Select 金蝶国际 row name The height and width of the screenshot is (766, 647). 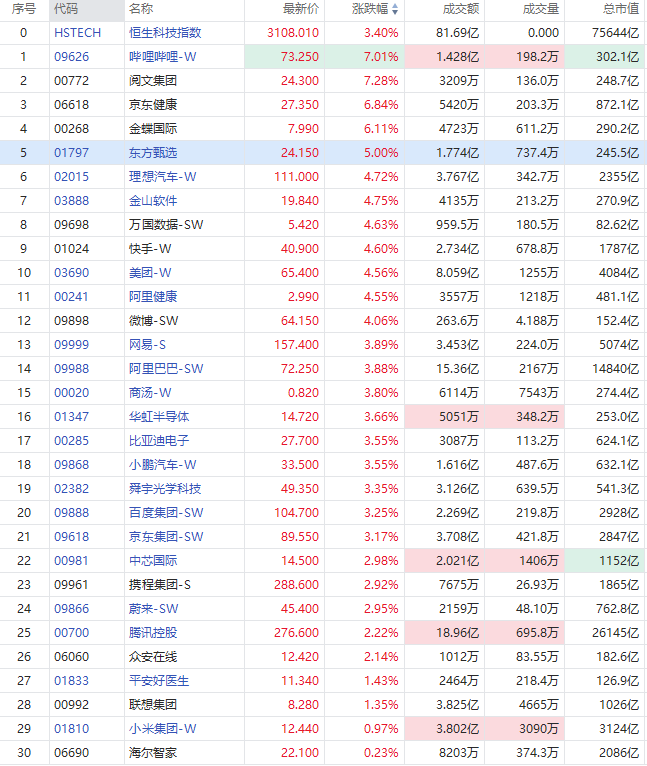[153, 128]
